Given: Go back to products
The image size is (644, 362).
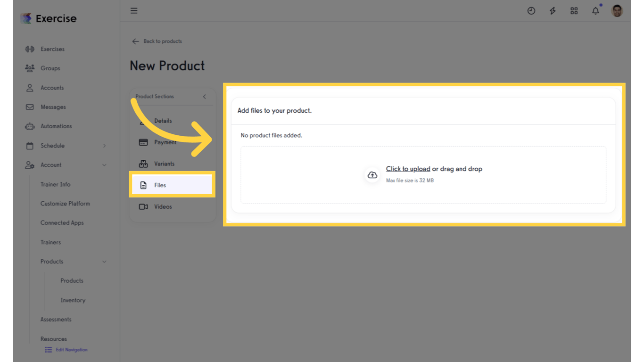Looking at the screenshot, I should point(157,41).
